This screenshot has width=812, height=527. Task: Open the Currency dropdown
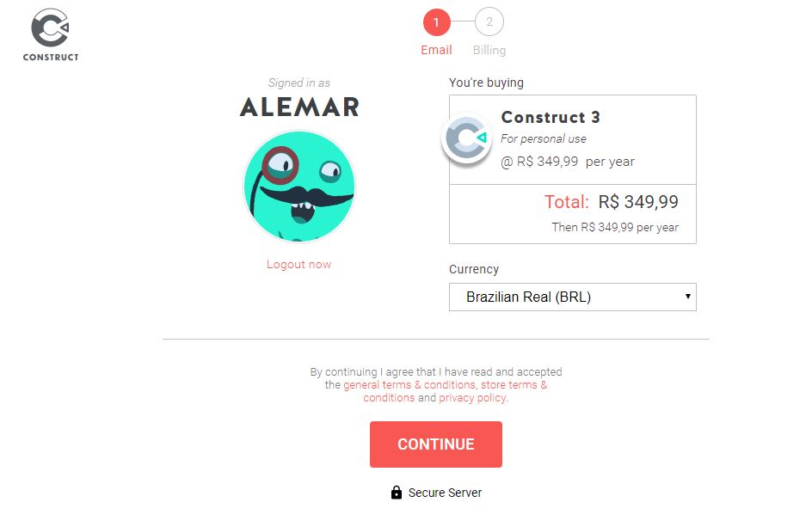tap(573, 297)
